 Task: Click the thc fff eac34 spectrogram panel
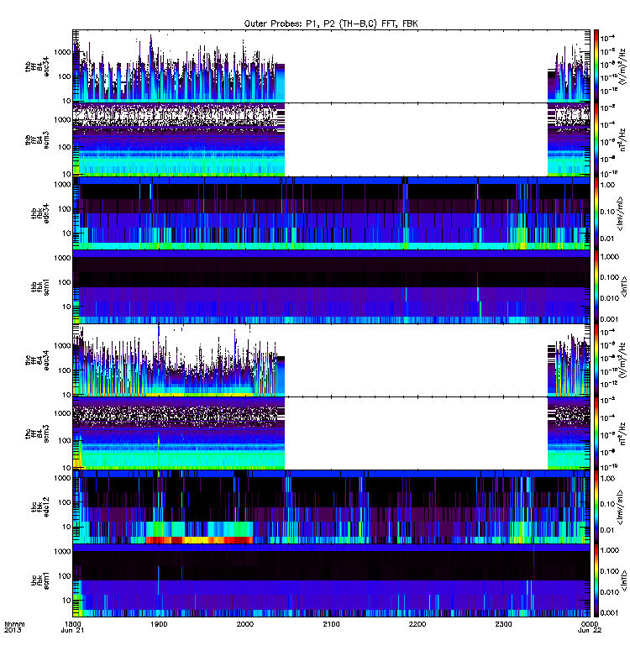(x=331, y=360)
